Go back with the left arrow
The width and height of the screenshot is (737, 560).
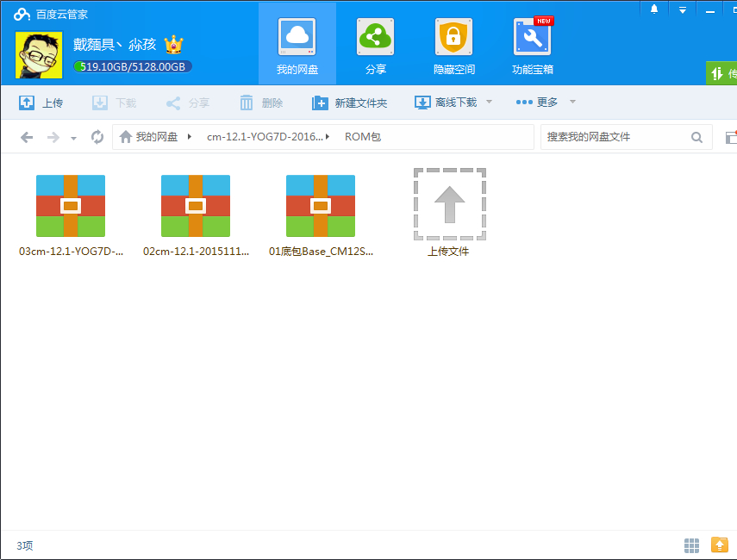click(x=27, y=137)
